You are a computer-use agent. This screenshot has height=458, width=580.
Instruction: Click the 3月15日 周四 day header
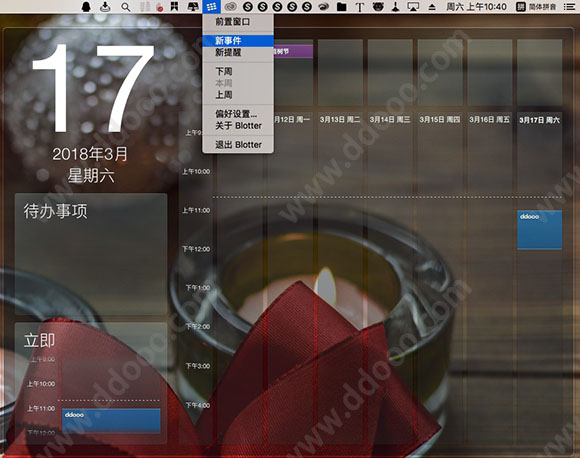point(439,119)
